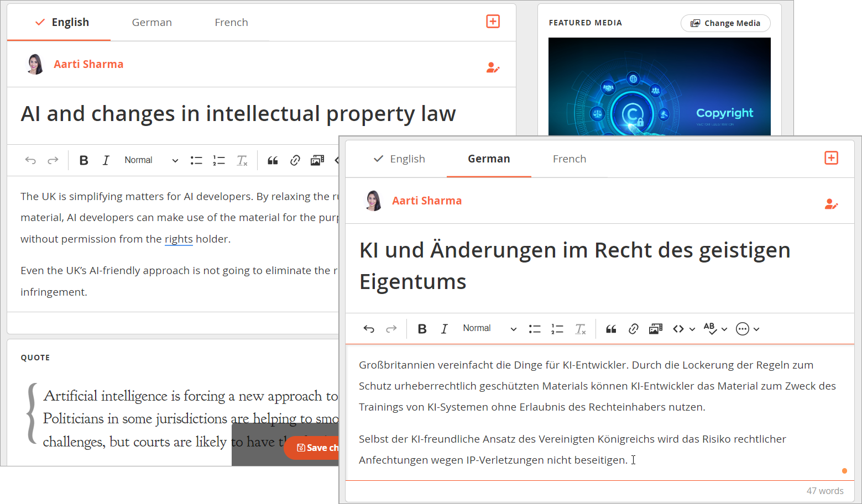This screenshot has height=504, width=862.
Task: Open the spell check dropdown in German editor
Action: [715, 329]
